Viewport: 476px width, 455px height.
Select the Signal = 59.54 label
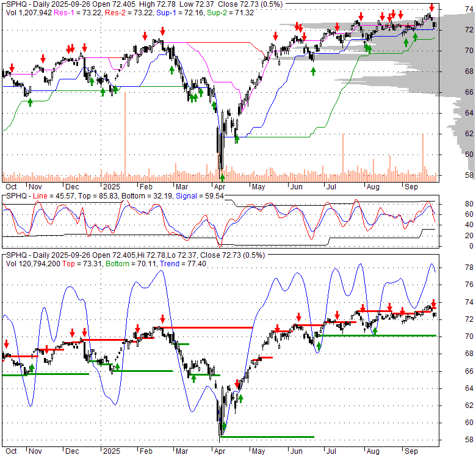(200, 196)
